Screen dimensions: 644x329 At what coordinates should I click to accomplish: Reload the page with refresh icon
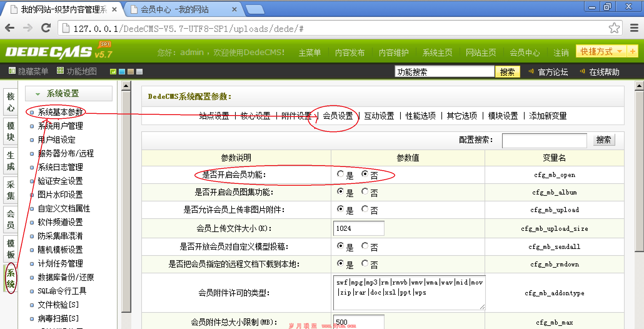(x=46, y=28)
